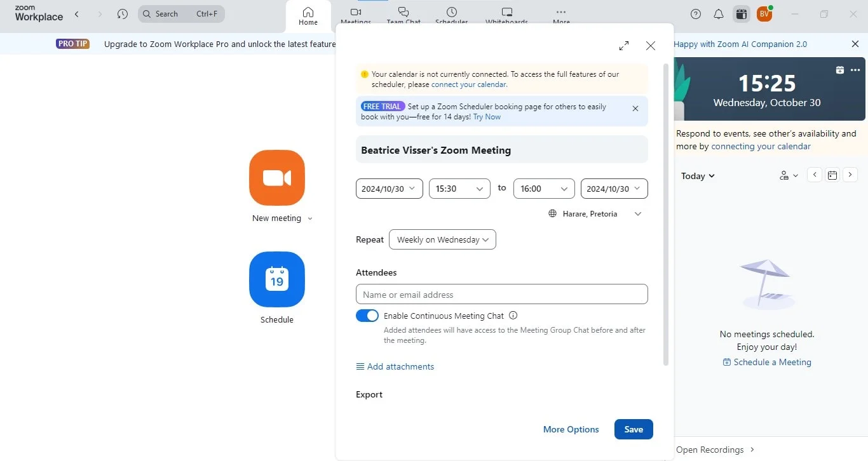This screenshot has width=868, height=461.
Task: Click the Schedule a Meeting link
Action: pyautogui.click(x=767, y=362)
